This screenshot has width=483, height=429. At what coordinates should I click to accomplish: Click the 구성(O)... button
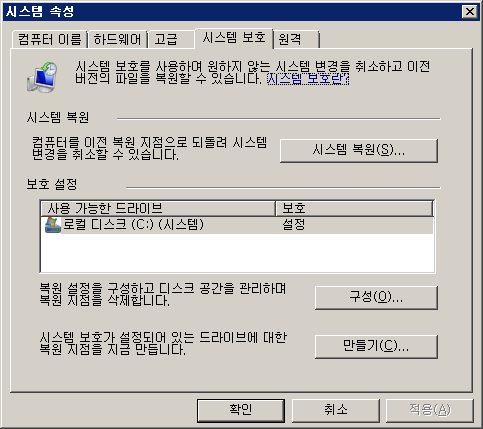376,297
